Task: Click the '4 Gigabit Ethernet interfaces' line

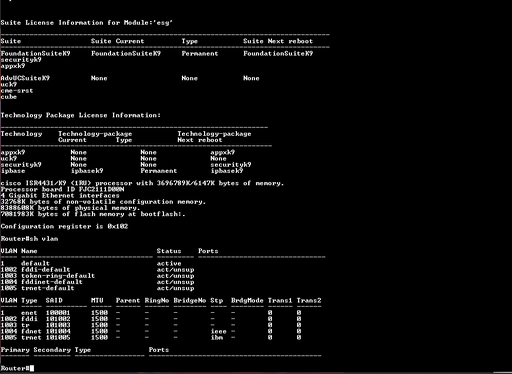Action: click(60, 196)
